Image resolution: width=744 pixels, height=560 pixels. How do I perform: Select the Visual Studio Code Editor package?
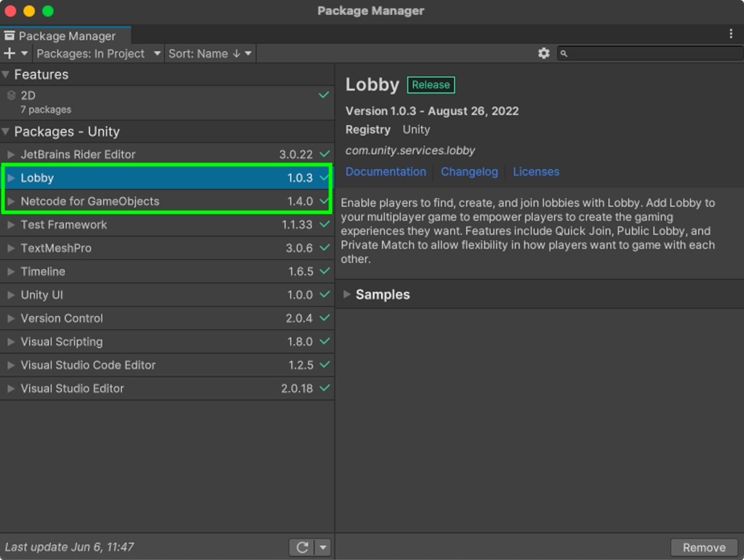167,365
